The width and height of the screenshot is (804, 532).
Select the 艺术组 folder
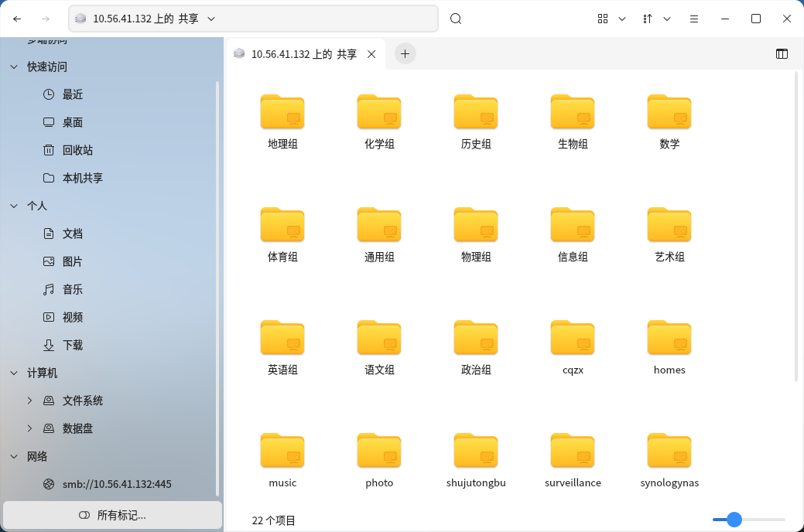click(x=669, y=234)
